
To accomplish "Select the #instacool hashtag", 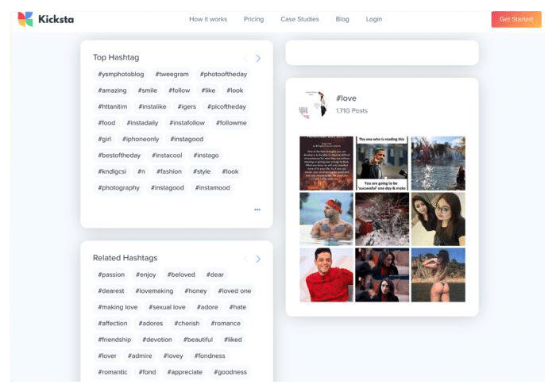I will click(x=167, y=156).
